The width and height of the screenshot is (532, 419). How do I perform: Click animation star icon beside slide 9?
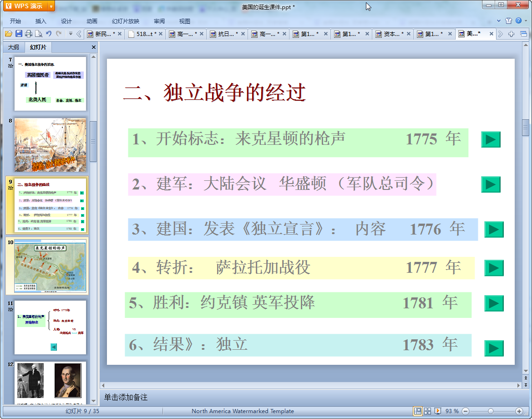click(10, 188)
